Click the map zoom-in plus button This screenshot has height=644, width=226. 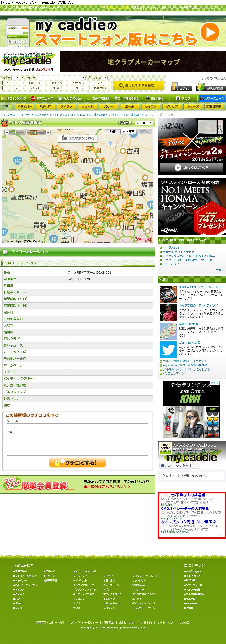tap(48, 132)
